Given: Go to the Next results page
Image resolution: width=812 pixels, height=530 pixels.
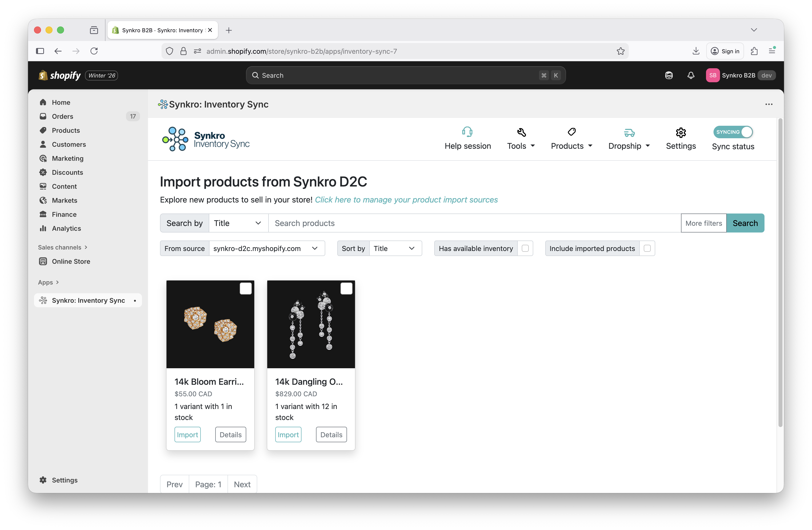Looking at the screenshot, I should (x=242, y=484).
